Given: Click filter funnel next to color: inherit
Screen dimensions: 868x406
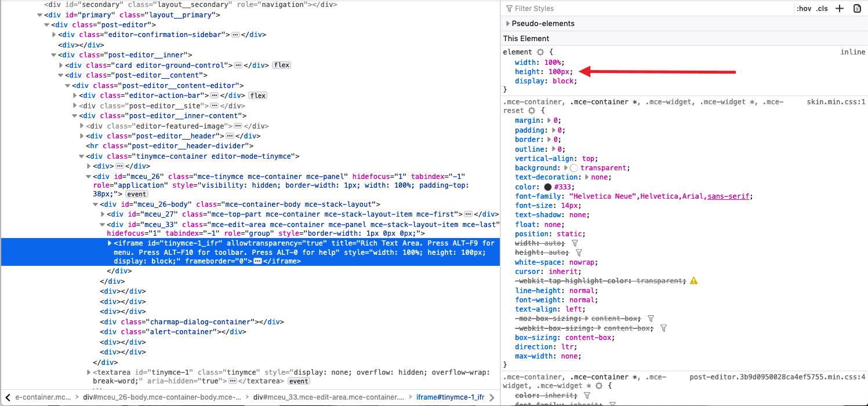Looking at the screenshot, I should coord(587,395).
